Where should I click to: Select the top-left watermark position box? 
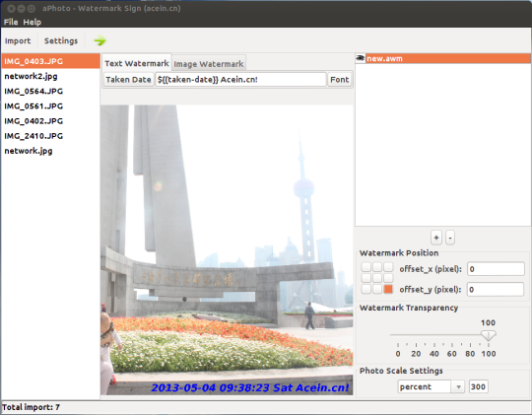click(x=366, y=267)
